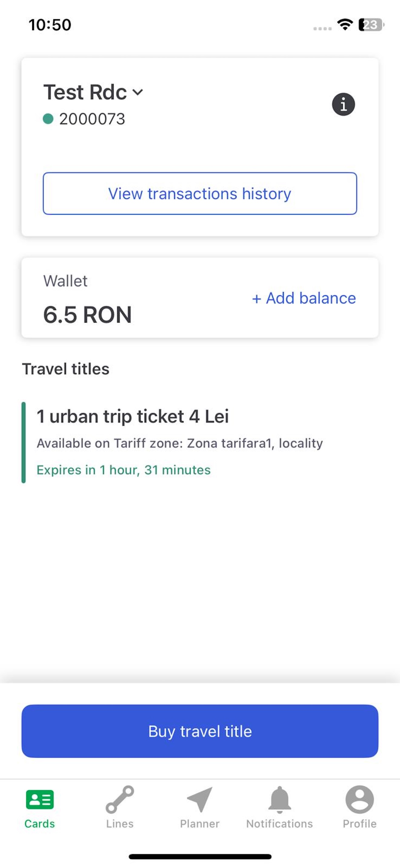Tap card number 2000073
The width and height of the screenshot is (400, 868).
click(x=92, y=119)
